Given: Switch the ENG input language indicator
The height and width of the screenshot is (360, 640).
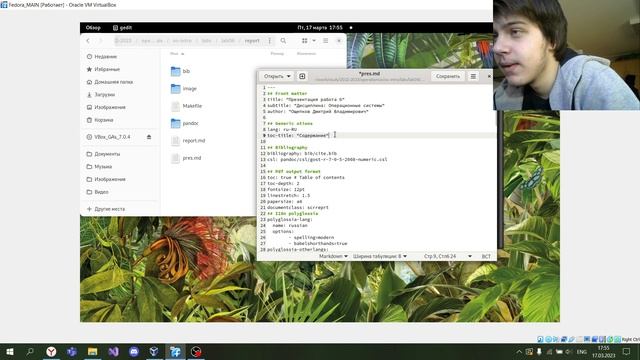Looking at the screenshot, I should tap(582, 352).
